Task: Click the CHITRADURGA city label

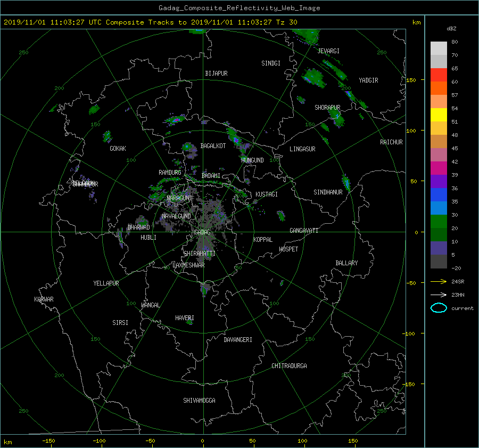Action: [x=289, y=366]
